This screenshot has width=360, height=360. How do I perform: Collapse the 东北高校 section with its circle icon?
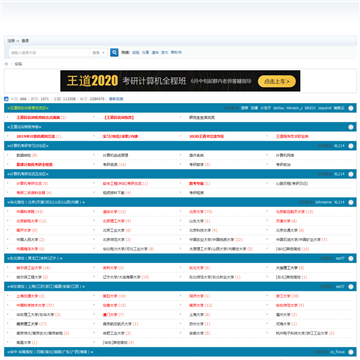click(351, 258)
